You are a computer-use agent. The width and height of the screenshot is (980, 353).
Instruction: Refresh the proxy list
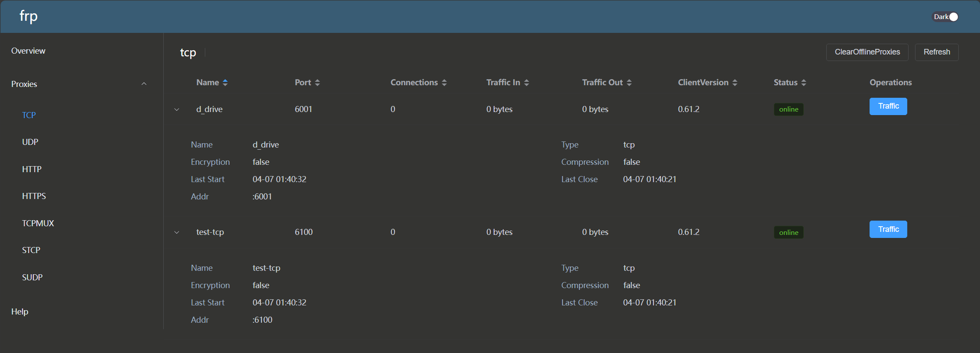[x=937, y=52]
